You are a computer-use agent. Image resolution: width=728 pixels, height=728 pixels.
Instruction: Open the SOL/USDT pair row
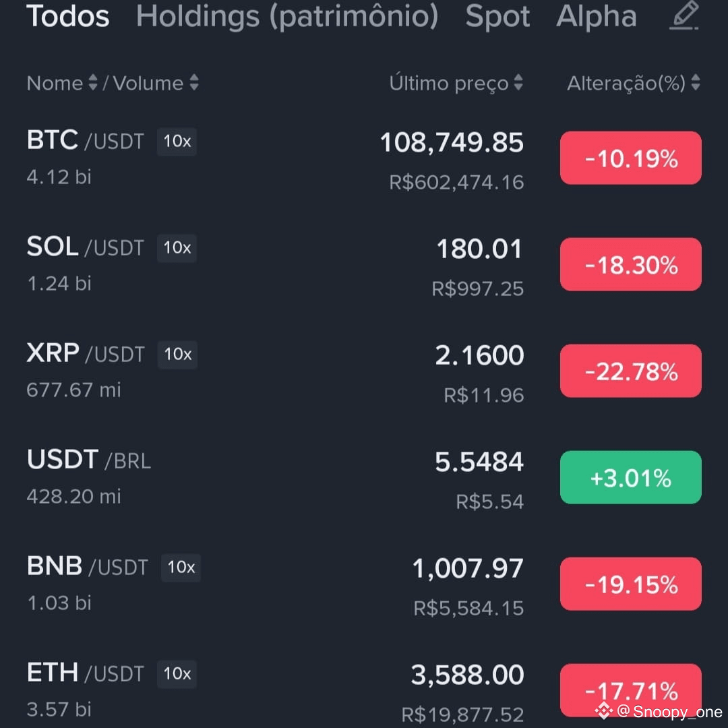[364, 265]
